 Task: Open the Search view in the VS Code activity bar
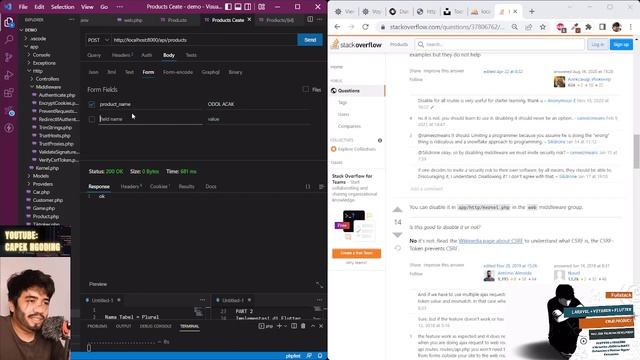coord(9,40)
